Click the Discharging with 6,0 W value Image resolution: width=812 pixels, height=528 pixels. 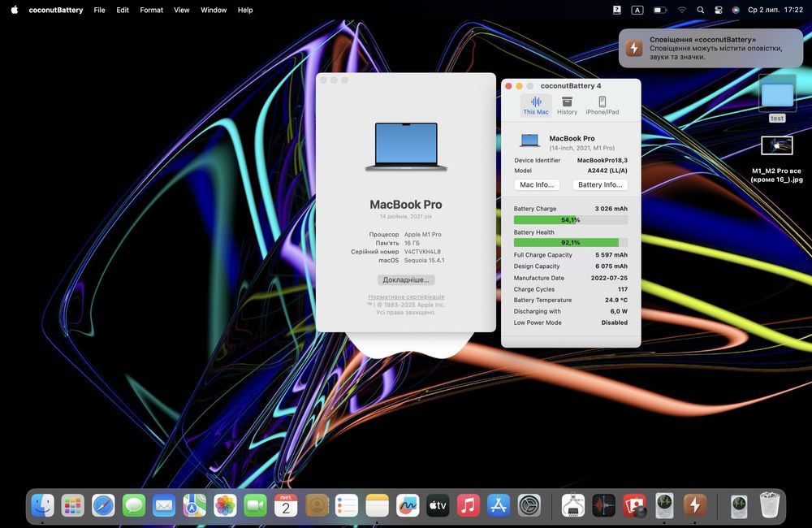point(619,311)
